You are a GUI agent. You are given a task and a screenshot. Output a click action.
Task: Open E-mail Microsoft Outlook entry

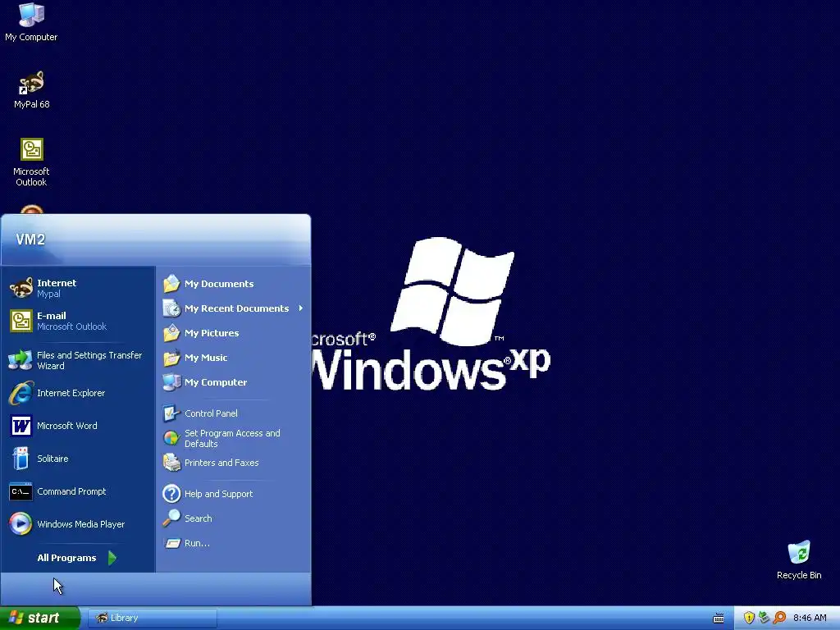[78, 321]
